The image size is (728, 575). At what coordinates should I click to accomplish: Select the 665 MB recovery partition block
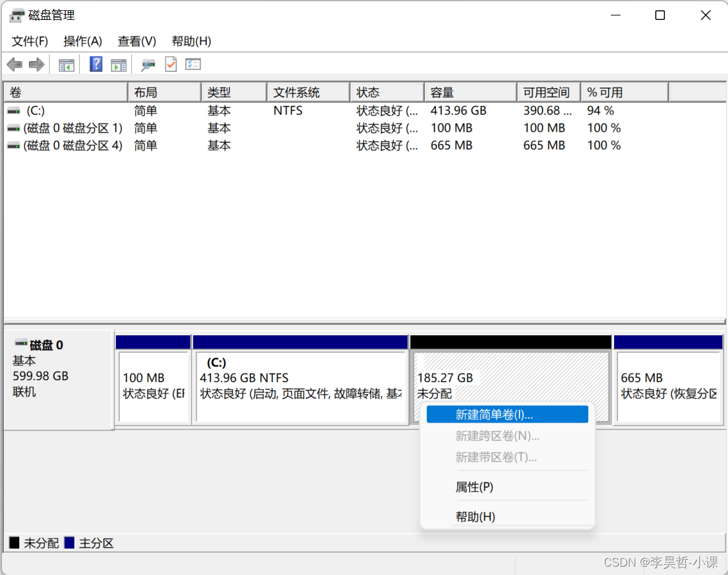pyautogui.click(x=668, y=379)
